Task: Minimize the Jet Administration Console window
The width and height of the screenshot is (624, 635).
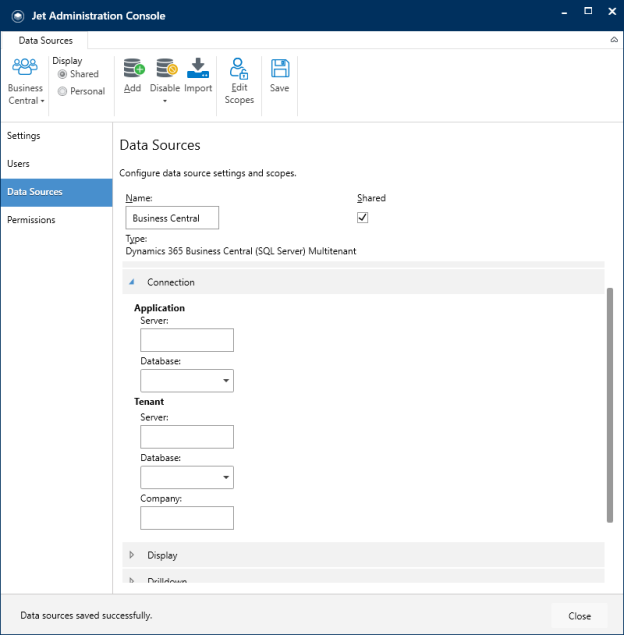Action: tap(564, 13)
